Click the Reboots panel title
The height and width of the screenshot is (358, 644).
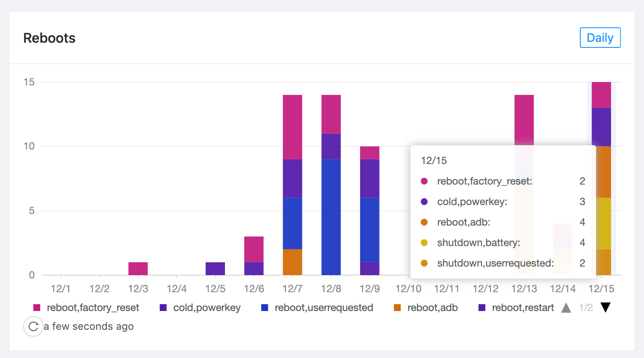(x=49, y=38)
